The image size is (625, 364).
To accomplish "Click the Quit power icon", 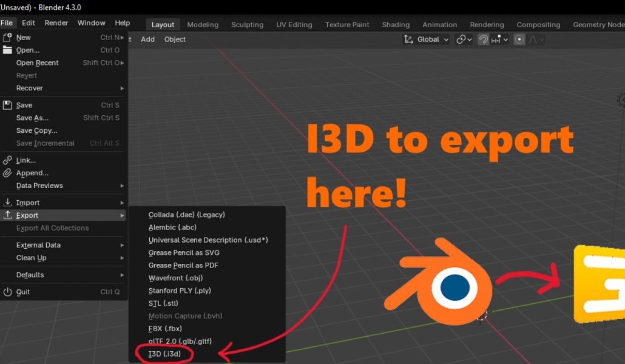I will click(x=7, y=292).
